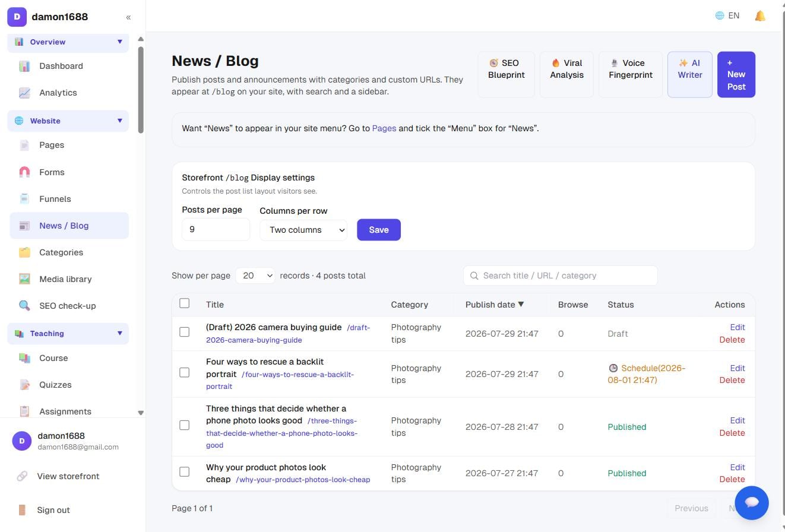
Task: Click the sidebar scrollbar up arrow
Action: click(141, 39)
